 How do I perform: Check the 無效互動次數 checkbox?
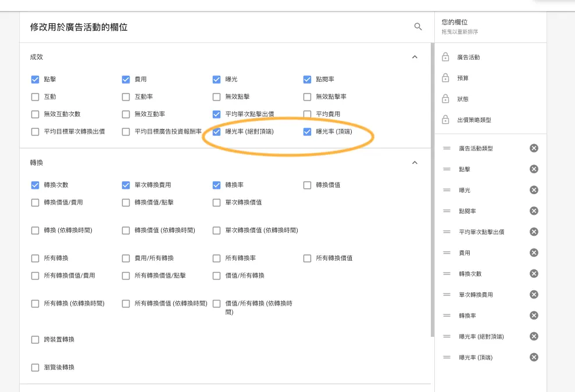(x=35, y=114)
